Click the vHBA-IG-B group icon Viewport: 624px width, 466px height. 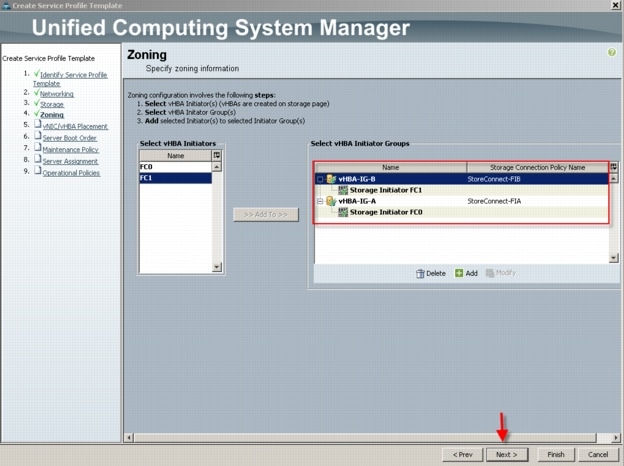point(331,179)
